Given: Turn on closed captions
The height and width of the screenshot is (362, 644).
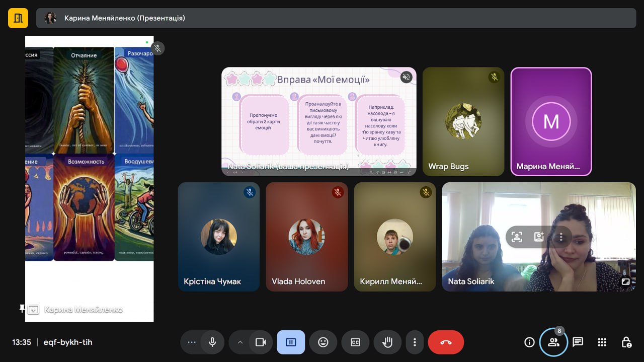Looking at the screenshot, I should click(x=355, y=342).
